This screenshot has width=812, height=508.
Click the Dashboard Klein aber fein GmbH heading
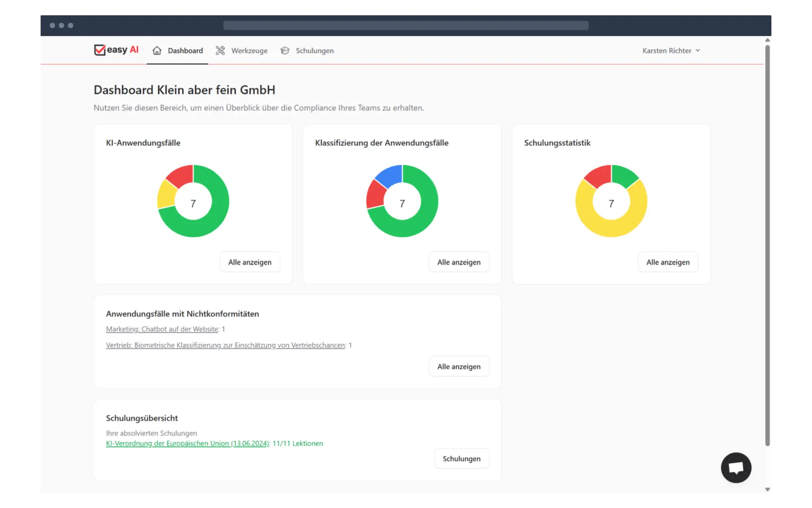coord(184,90)
